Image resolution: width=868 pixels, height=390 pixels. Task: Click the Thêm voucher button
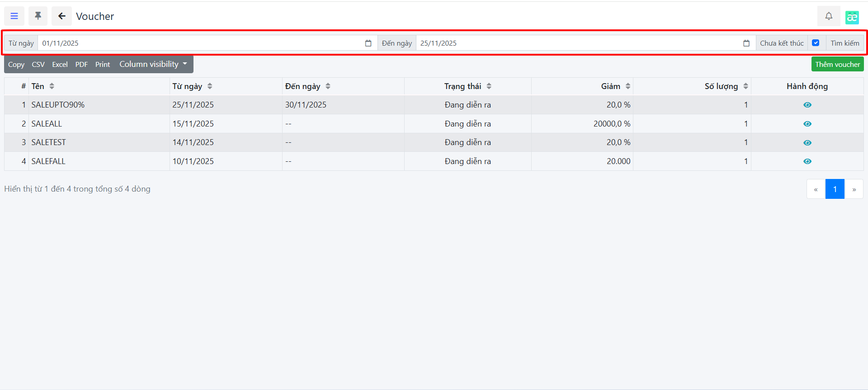(x=837, y=64)
